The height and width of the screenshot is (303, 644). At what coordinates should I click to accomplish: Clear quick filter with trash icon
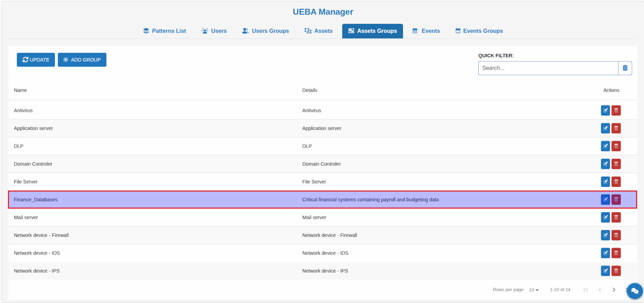click(x=625, y=68)
